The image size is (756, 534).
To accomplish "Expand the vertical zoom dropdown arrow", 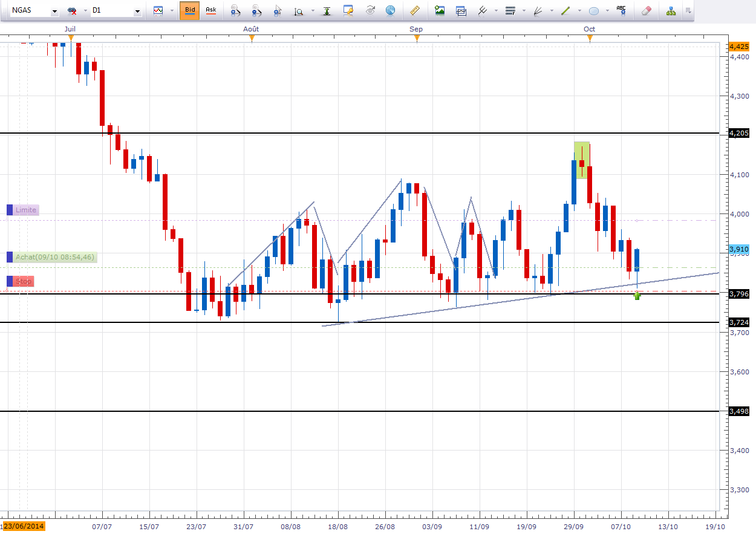I will (313, 11).
